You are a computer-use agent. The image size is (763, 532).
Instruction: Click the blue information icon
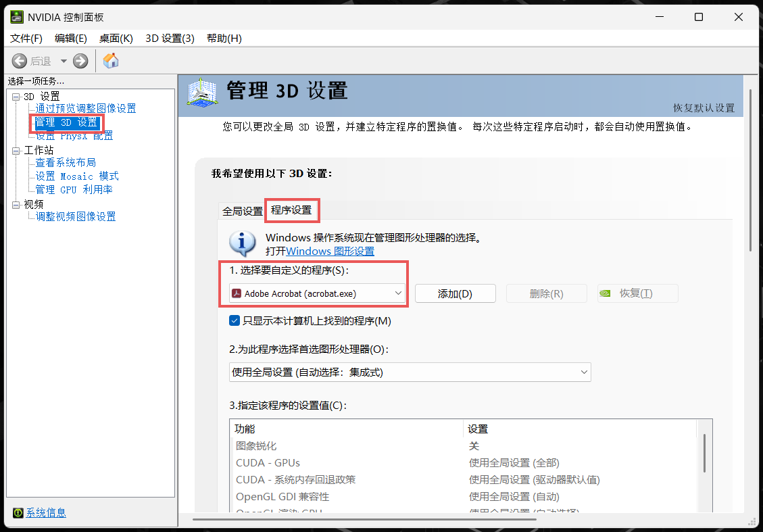(243, 243)
